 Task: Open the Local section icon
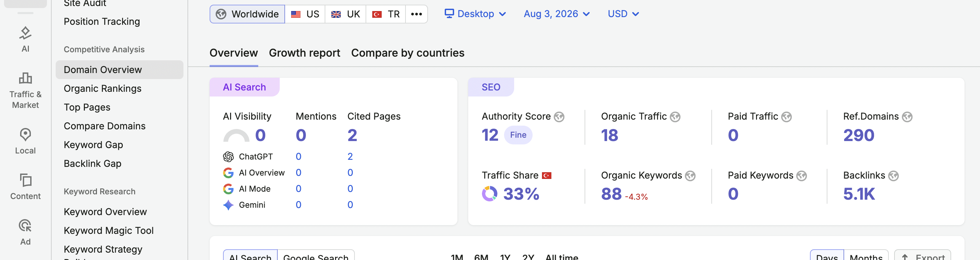click(x=25, y=141)
